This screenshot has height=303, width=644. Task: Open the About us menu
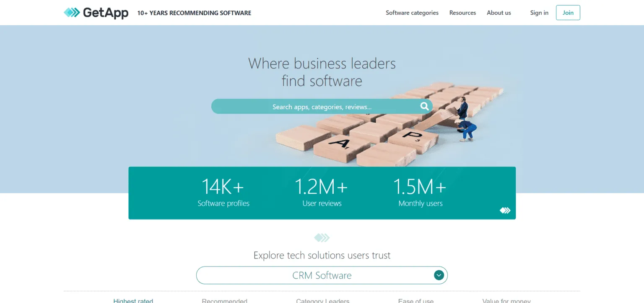click(499, 13)
